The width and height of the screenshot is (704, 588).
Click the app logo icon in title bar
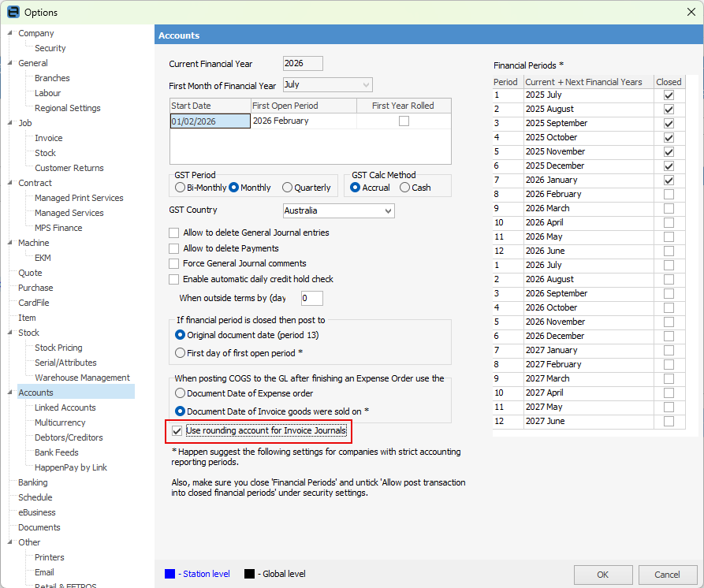(13, 12)
